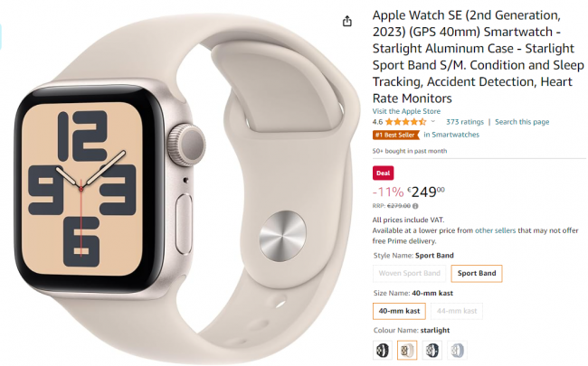The width and height of the screenshot is (588, 366).
Task: Click the #1 Best Seller badge
Action: click(395, 135)
